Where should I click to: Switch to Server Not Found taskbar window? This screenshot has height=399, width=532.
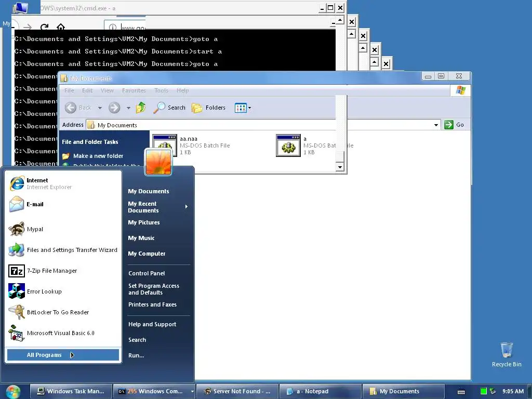(x=237, y=391)
